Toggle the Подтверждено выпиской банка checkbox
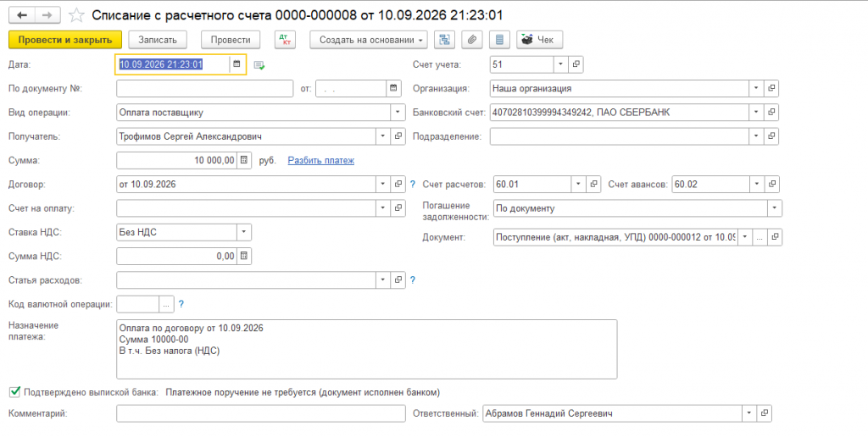This screenshot has height=437, width=868. pyautogui.click(x=15, y=392)
